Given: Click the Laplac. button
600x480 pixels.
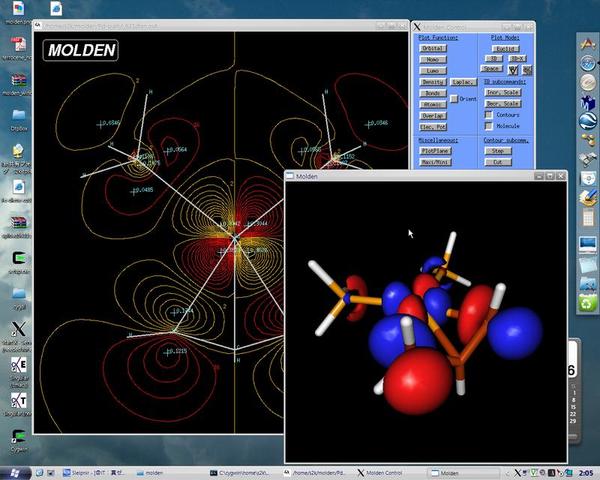Looking at the screenshot, I should click(463, 82).
